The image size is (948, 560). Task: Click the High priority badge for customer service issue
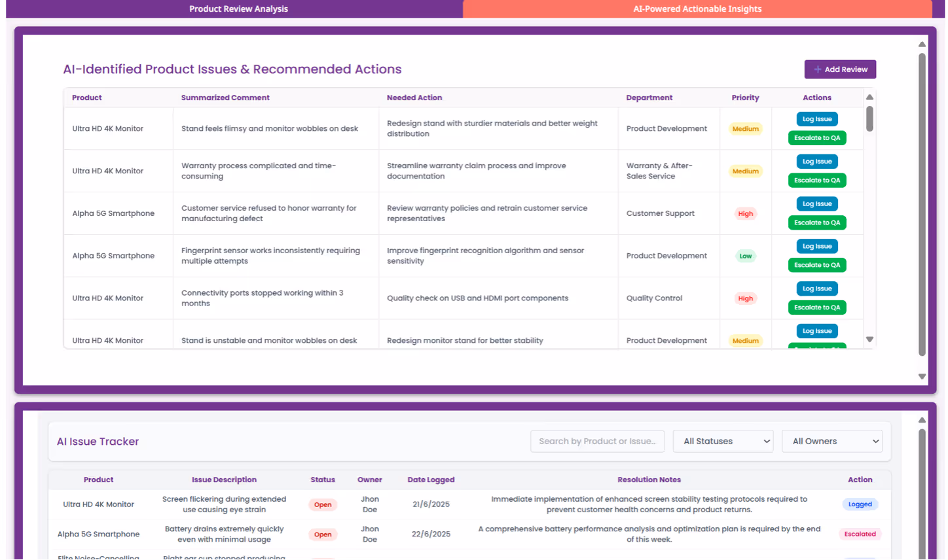[x=745, y=213]
